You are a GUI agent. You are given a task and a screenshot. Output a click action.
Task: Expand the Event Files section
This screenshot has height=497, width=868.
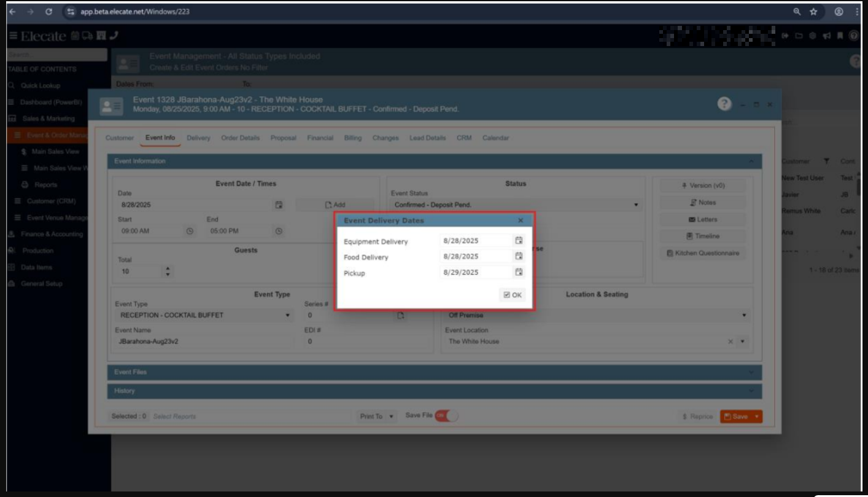click(x=435, y=372)
